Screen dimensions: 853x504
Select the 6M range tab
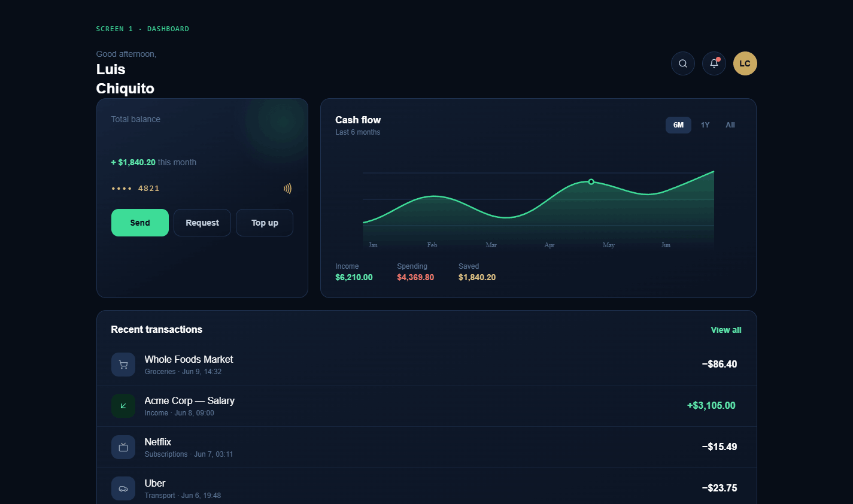678,125
